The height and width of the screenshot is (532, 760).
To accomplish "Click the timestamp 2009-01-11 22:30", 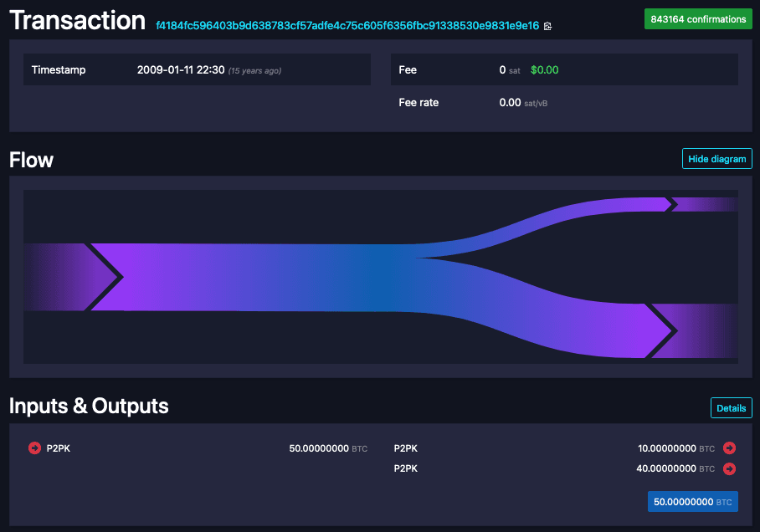I will [181, 69].
